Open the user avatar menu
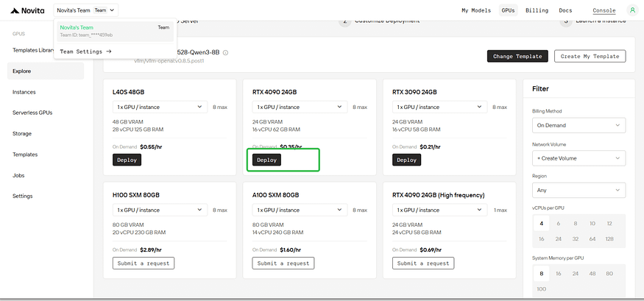 [631, 10]
